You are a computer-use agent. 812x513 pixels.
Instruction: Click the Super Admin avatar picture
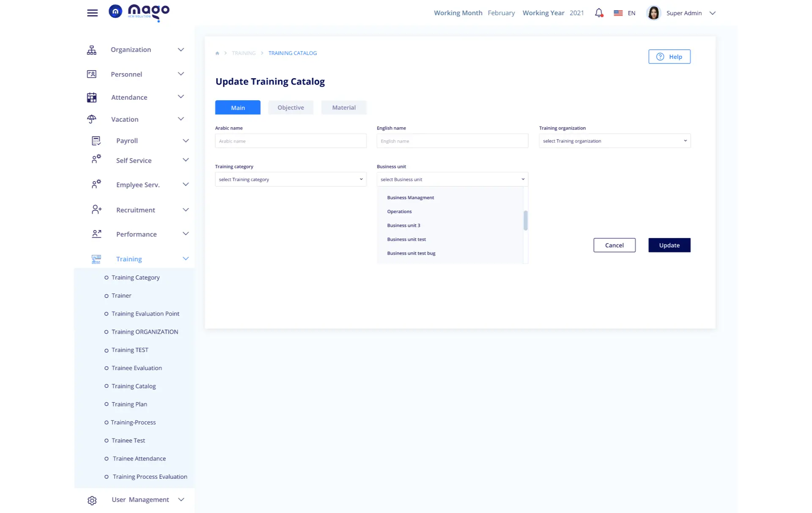[653, 13]
